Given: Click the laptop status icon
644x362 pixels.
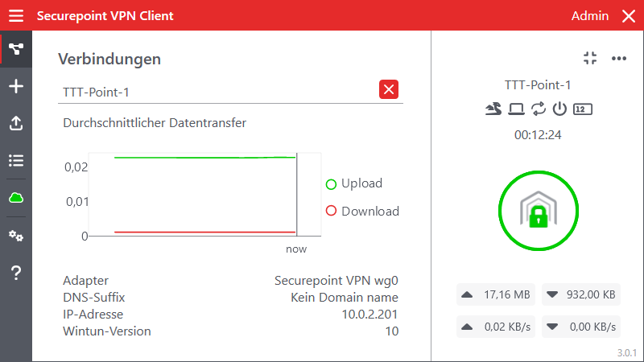Looking at the screenshot, I should 516,109.
